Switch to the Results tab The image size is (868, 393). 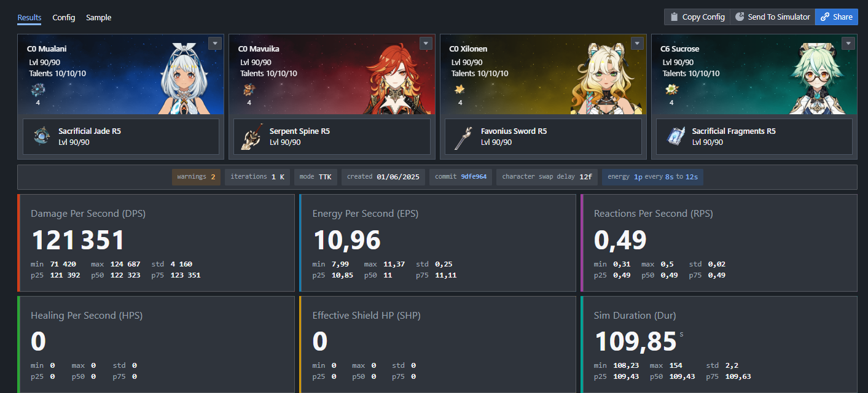point(29,17)
